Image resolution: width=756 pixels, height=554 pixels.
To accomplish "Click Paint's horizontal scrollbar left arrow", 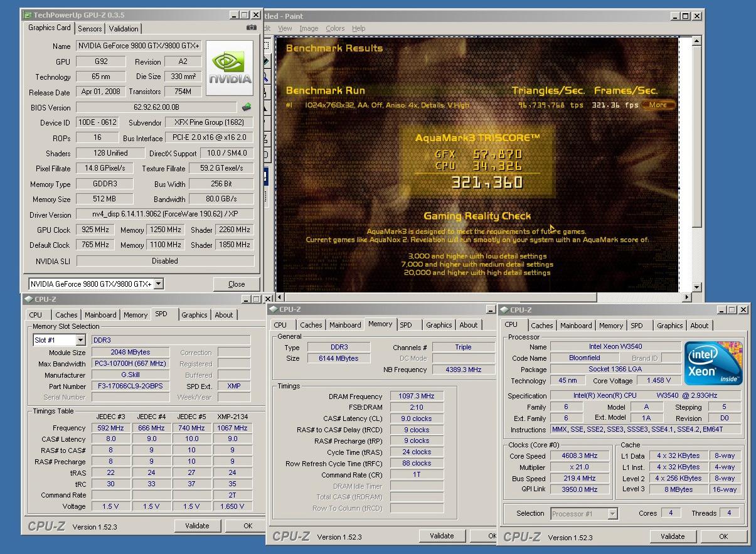I will pos(280,297).
